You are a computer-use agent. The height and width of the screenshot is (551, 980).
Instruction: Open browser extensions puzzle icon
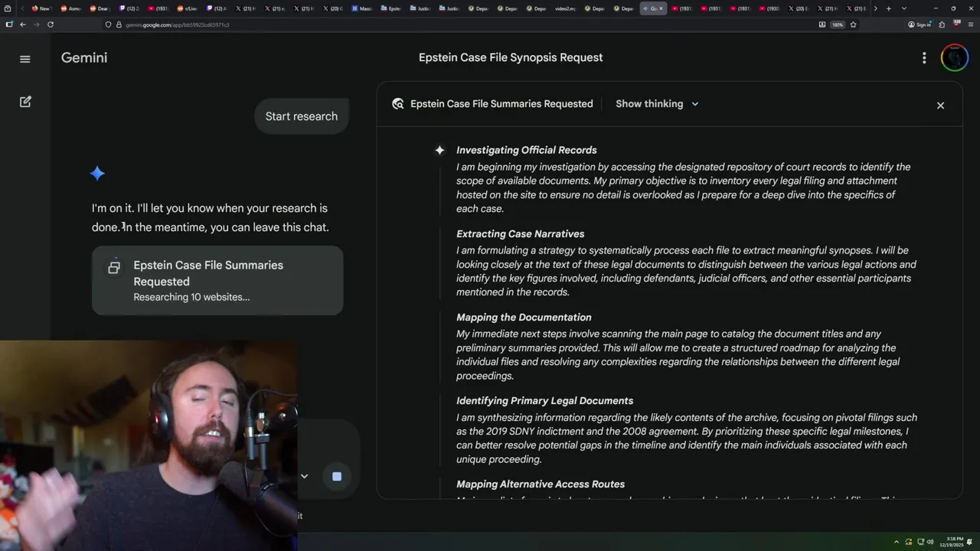coord(942,24)
